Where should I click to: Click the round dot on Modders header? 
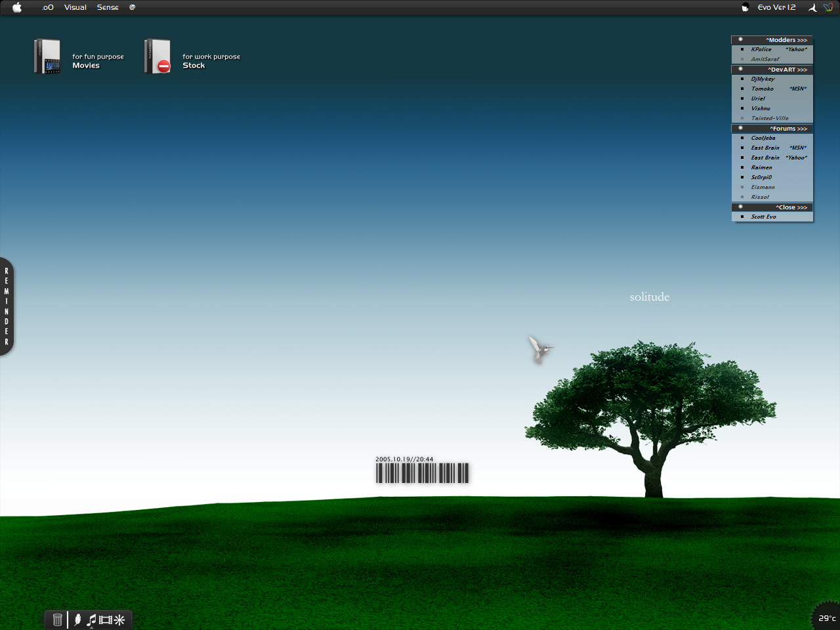pos(740,39)
